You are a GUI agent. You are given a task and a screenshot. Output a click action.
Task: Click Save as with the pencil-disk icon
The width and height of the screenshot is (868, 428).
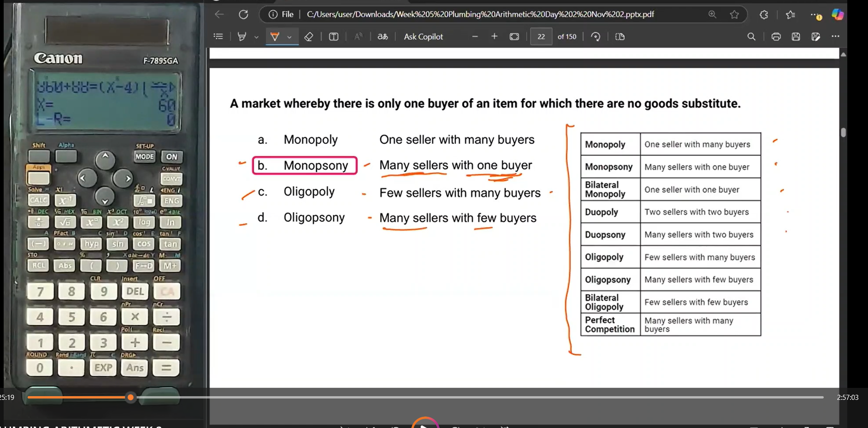(x=815, y=36)
